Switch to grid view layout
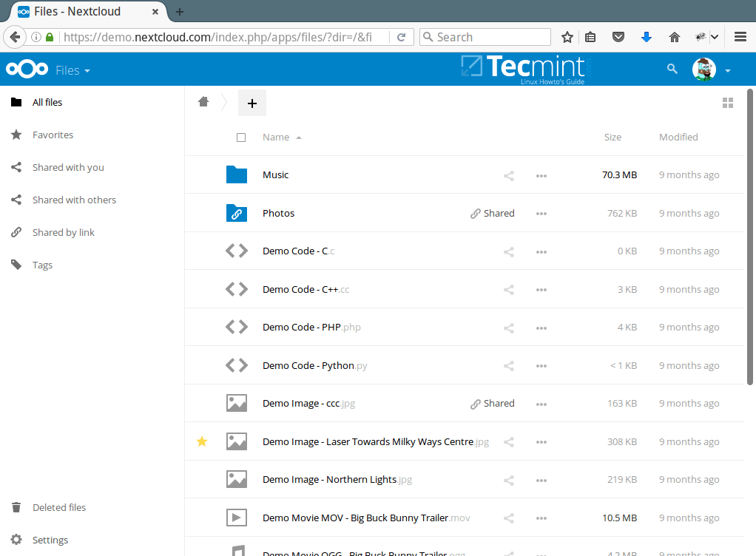 click(x=728, y=103)
